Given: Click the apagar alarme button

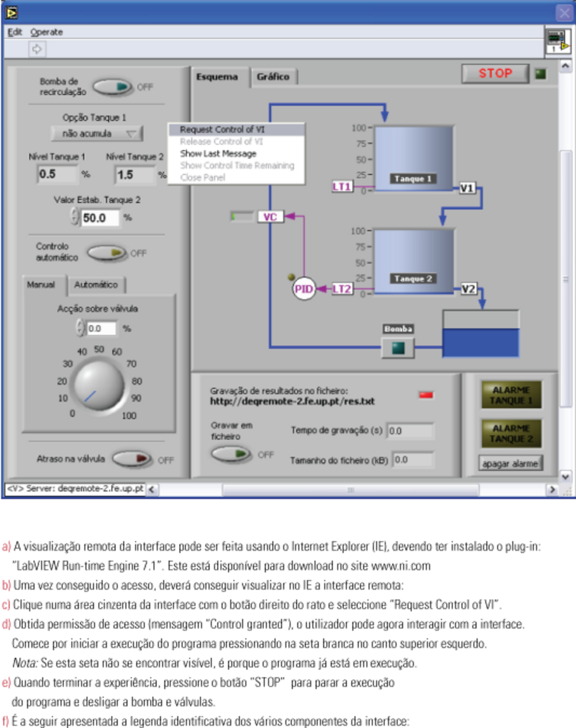Looking at the screenshot, I should point(510,463).
